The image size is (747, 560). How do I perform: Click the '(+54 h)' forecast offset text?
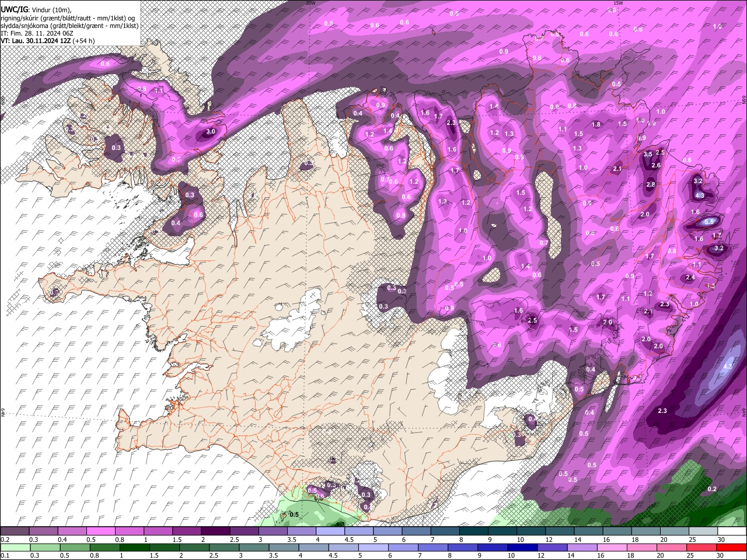84,41
